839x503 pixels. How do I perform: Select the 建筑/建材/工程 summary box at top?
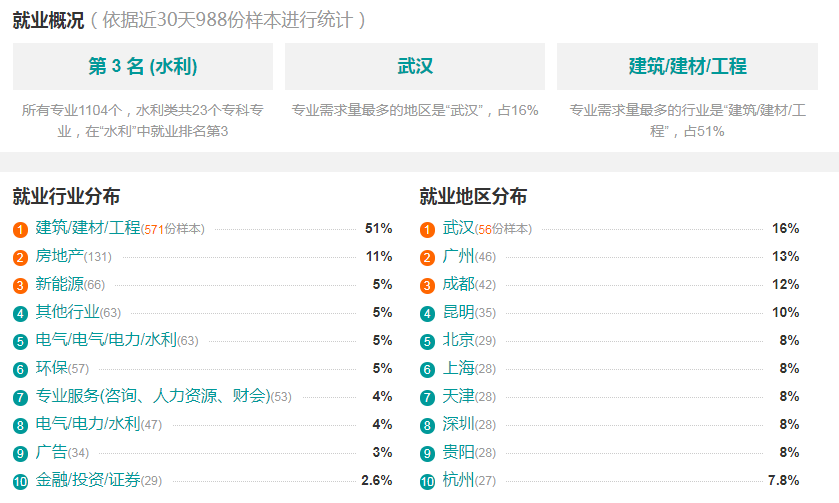click(687, 66)
